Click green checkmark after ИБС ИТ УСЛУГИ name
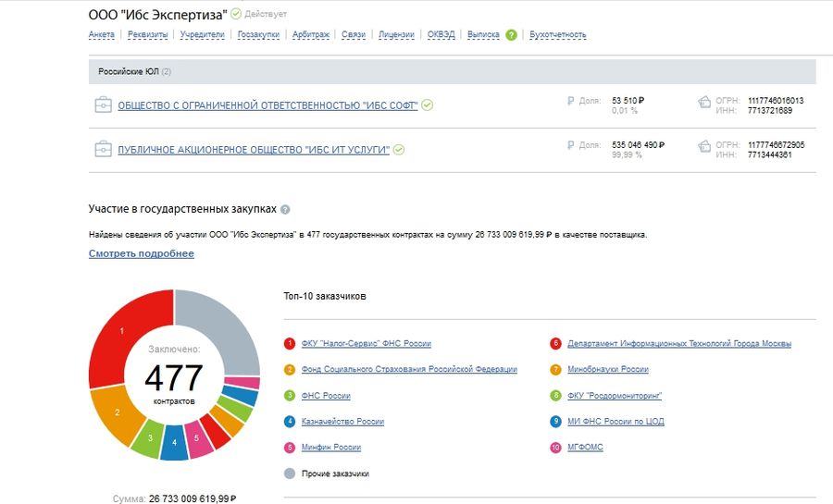 (398, 150)
